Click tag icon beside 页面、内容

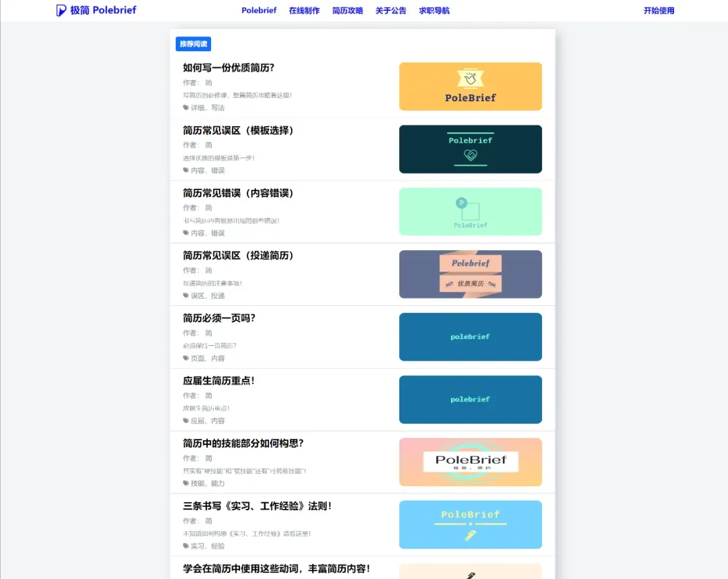[x=186, y=359]
